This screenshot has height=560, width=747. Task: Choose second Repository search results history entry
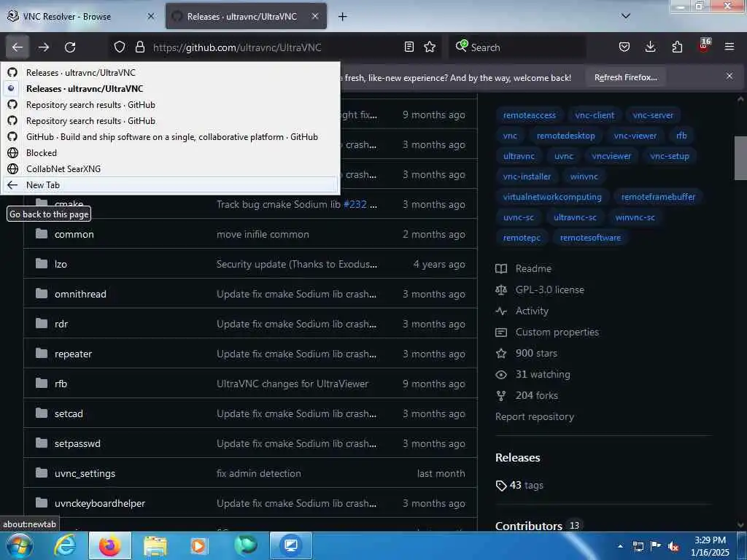pyautogui.click(x=171, y=121)
